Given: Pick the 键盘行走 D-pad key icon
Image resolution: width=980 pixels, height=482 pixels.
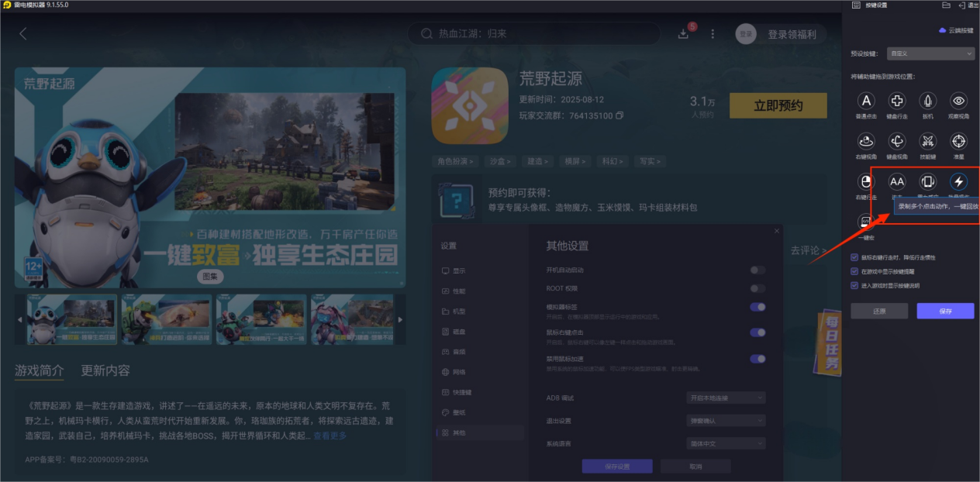Looking at the screenshot, I should point(897,101).
